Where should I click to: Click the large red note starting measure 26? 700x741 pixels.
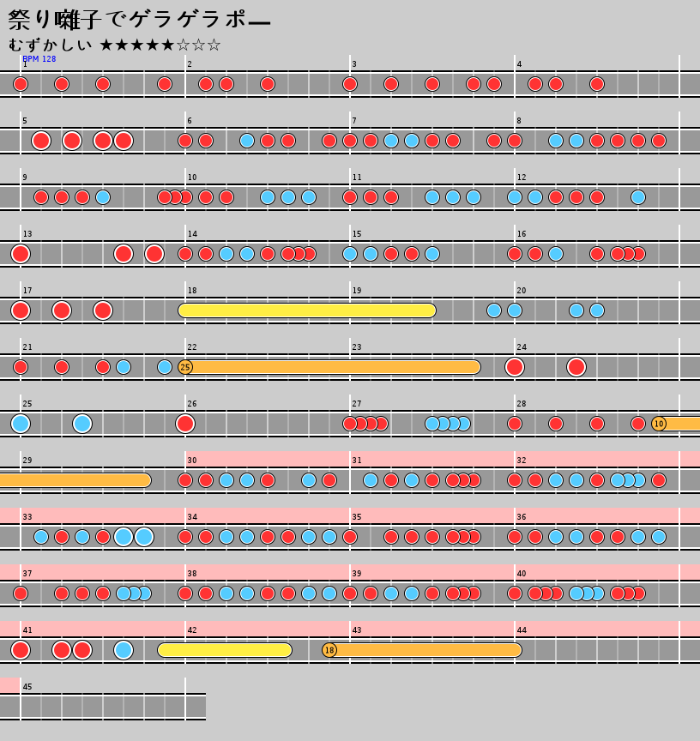click(185, 424)
